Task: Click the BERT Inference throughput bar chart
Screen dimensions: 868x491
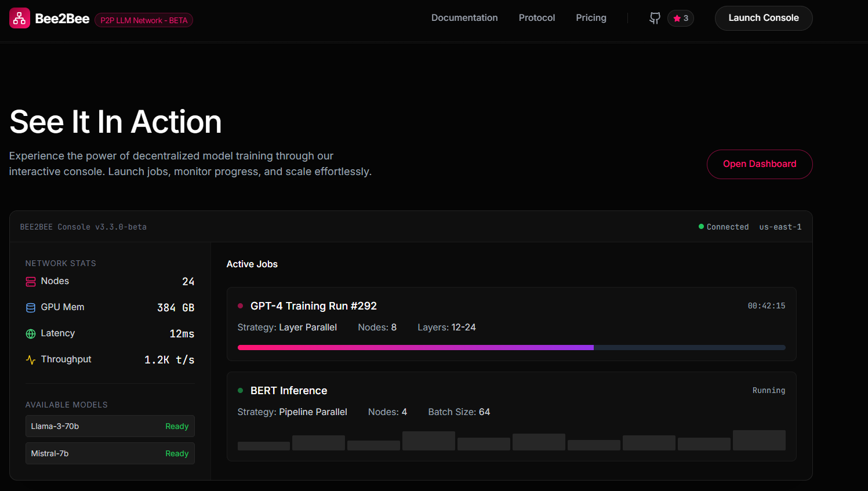Action: point(511,440)
